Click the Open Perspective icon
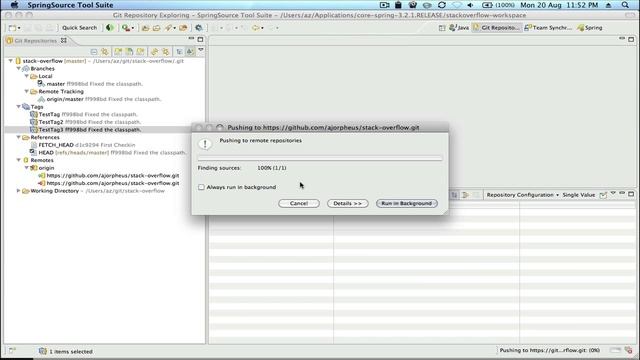 442,28
